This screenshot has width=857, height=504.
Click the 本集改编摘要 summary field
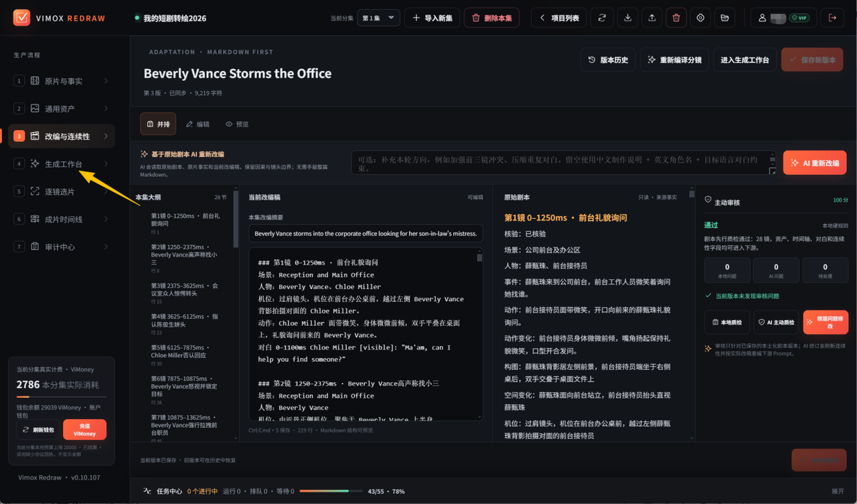coord(366,234)
